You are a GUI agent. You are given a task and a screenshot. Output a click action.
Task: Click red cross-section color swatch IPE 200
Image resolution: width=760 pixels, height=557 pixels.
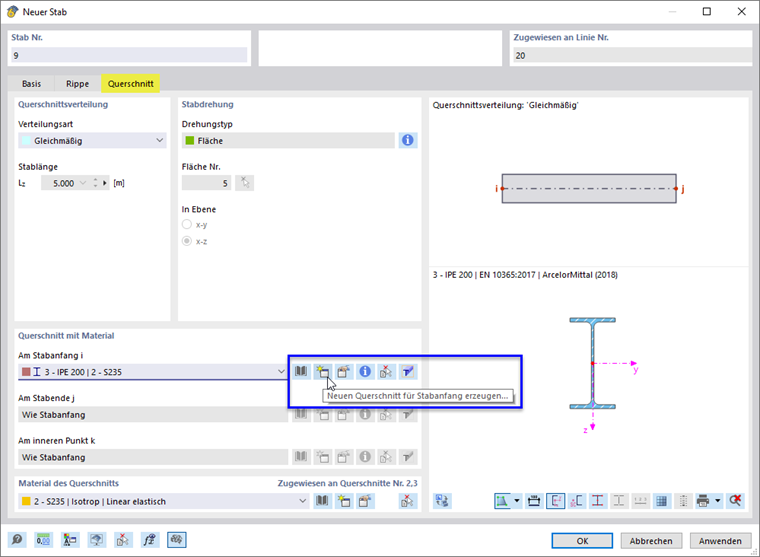(26, 372)
